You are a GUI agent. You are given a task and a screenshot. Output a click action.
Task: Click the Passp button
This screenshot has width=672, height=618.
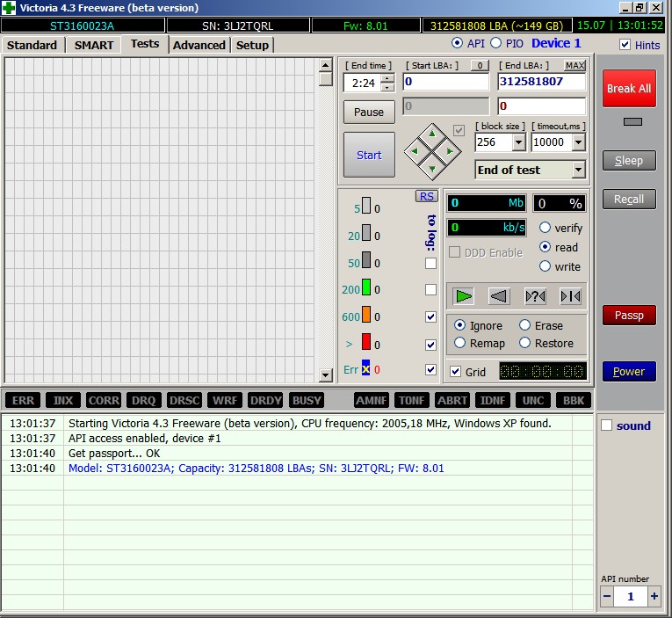point(629,316)
